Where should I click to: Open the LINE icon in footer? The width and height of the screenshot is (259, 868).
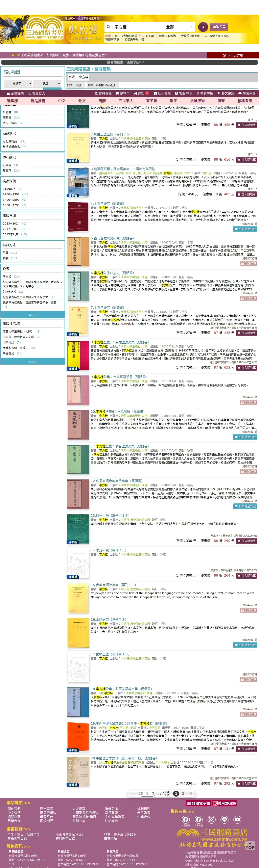(x=225, y=819)
